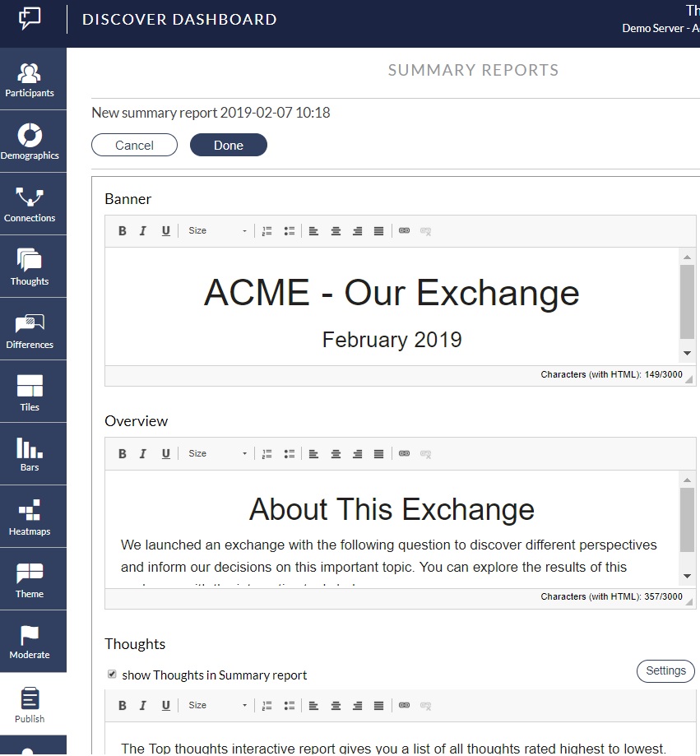The width and height of the screenshot is (700, 756).
Task: Open the Moderate section in sidebar
Action: (x=33, y=642)
